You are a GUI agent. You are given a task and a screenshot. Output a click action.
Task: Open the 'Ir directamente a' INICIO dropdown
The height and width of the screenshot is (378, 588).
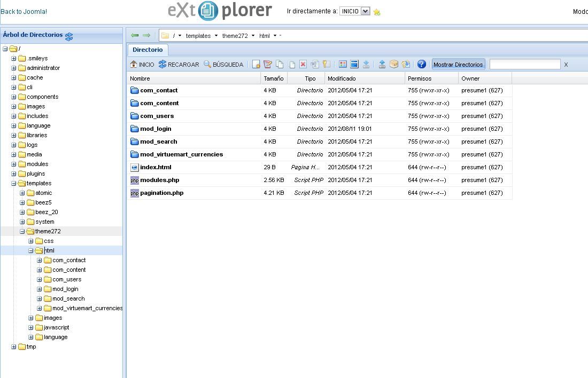click(x=355, y=11)
